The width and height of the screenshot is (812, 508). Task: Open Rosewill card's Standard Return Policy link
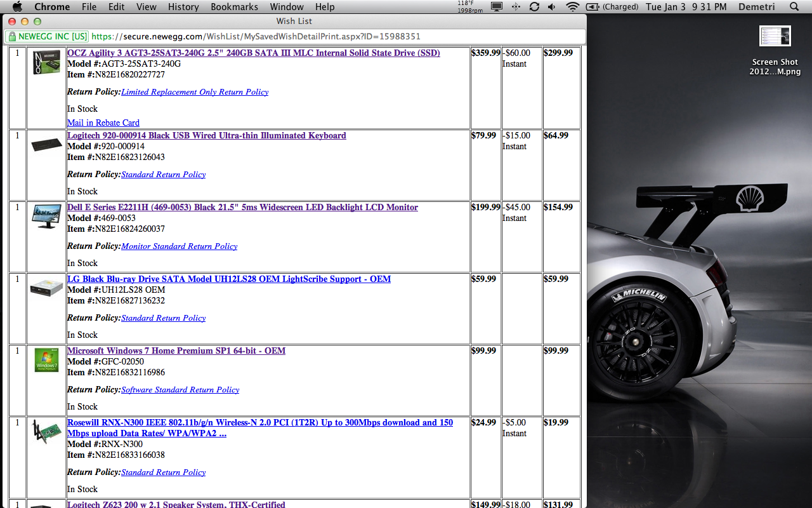163,472
